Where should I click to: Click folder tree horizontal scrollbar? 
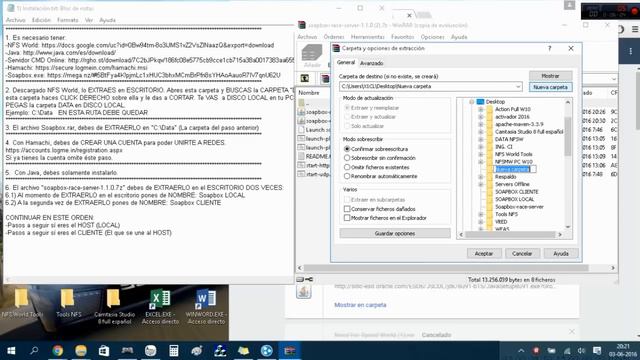coord(510,235)
